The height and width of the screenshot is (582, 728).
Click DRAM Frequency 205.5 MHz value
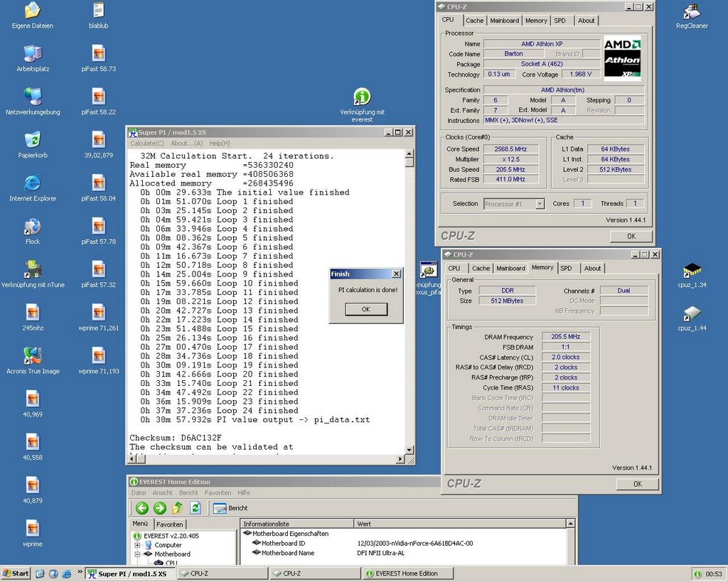click(x=565, y=337)
